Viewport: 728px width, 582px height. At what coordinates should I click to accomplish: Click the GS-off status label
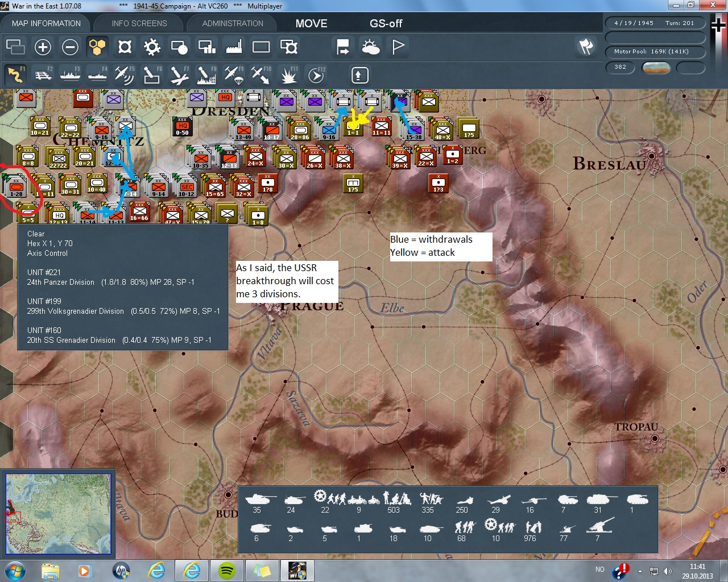(386, 23)
